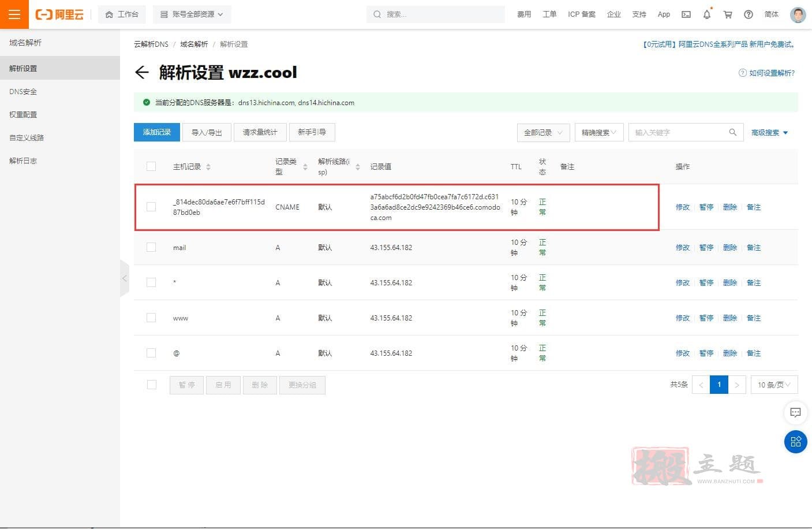Click 备注 for the @ record
This screenshot has height=529, width=812.
[754, 353]
